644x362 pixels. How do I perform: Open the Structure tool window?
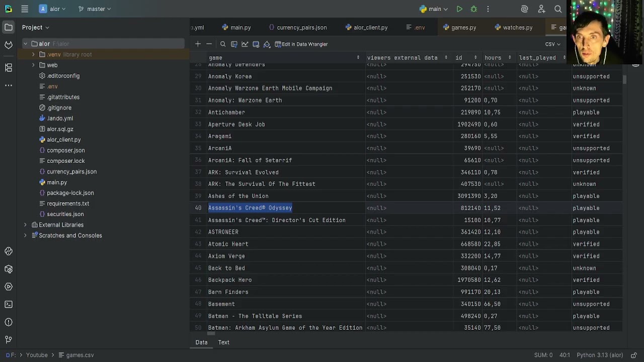(9, 67)
